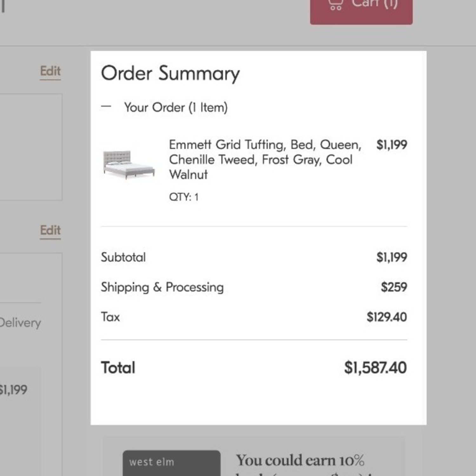Click the west elm logo badge
Screen dimensions: 476x476
coord(172,462)
